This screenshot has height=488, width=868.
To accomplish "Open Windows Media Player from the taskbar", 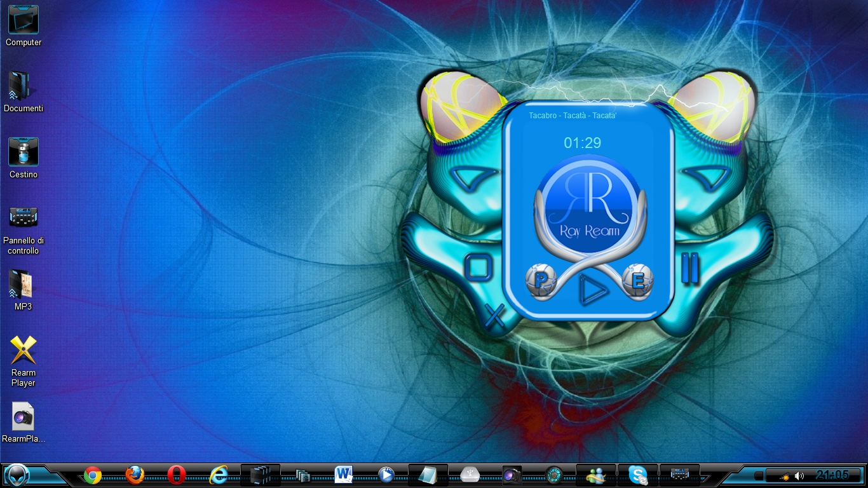I will click(386, 475).
